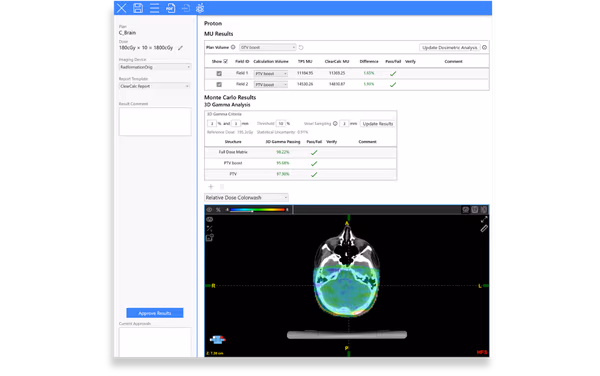
Task: Export the report as PDF
Action: point(170,8)
